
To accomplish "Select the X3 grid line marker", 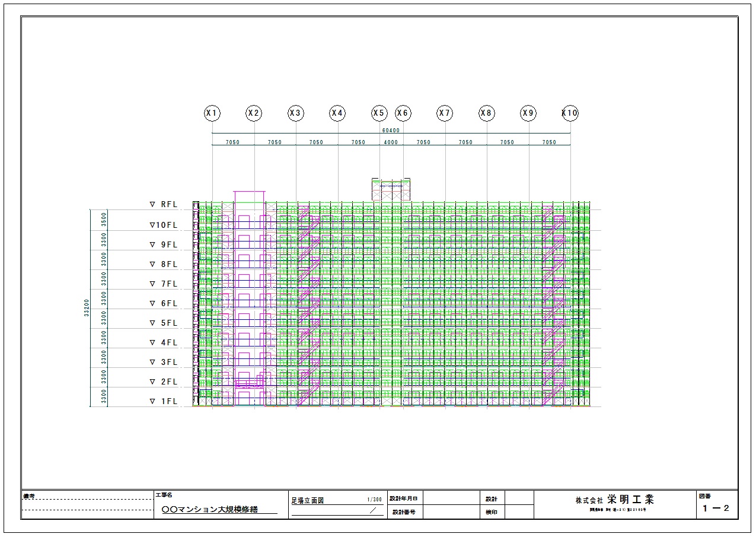I will [296, 113].
